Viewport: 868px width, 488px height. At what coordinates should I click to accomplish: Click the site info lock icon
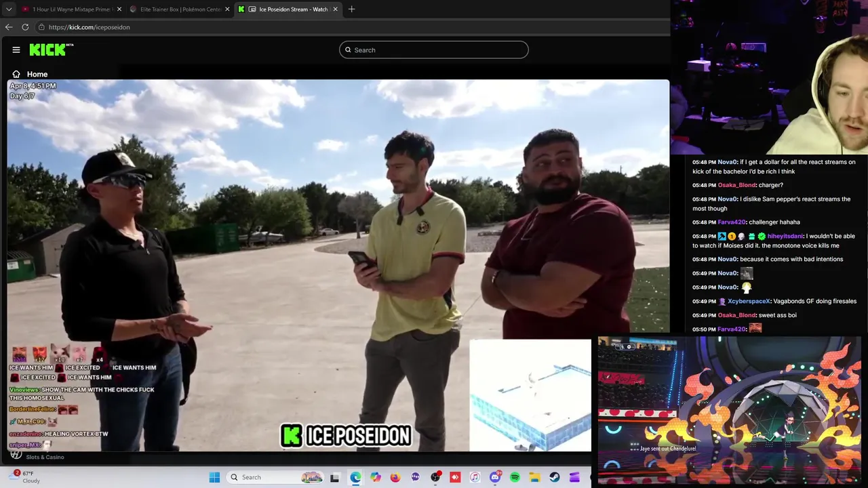[41, 27]
